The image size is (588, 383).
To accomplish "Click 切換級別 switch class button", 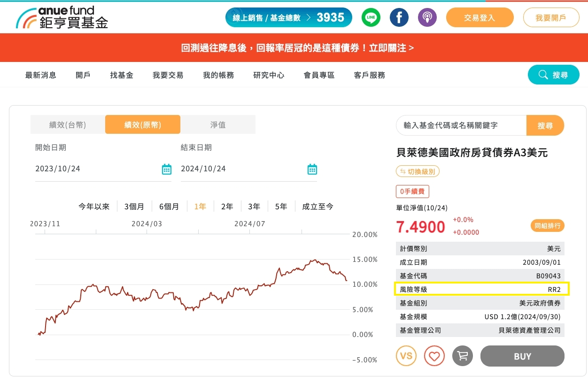I will [x=418, y=171].
